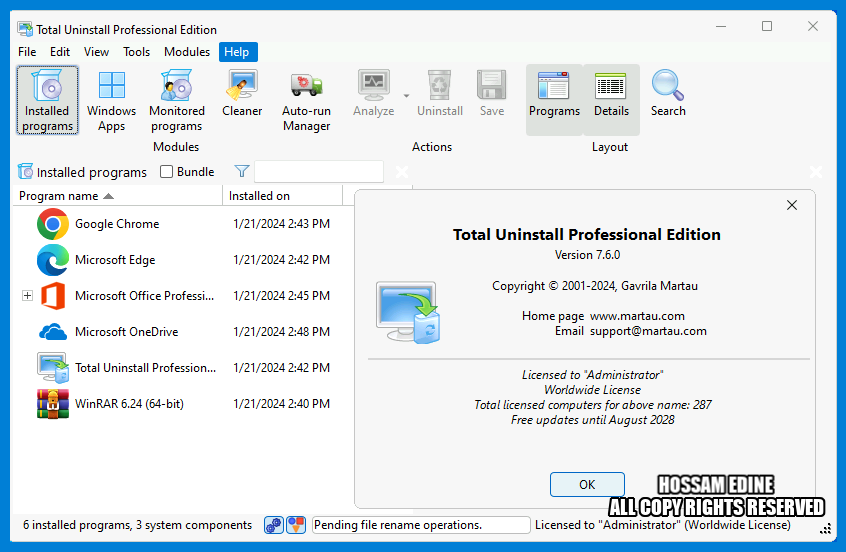Click the filter funnel icon
Viewport: 846px width, 552px height.
coord(242,172)
